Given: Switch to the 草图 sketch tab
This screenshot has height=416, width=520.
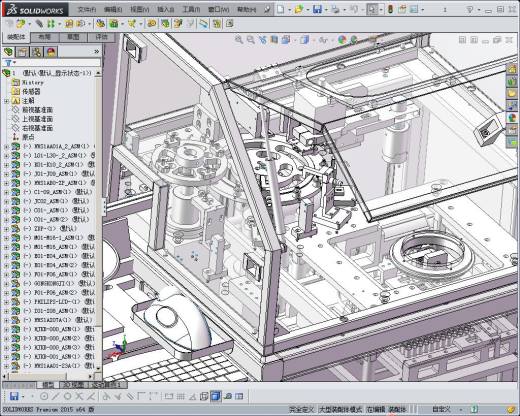Looking at the screenshot, I should point(73,37).
